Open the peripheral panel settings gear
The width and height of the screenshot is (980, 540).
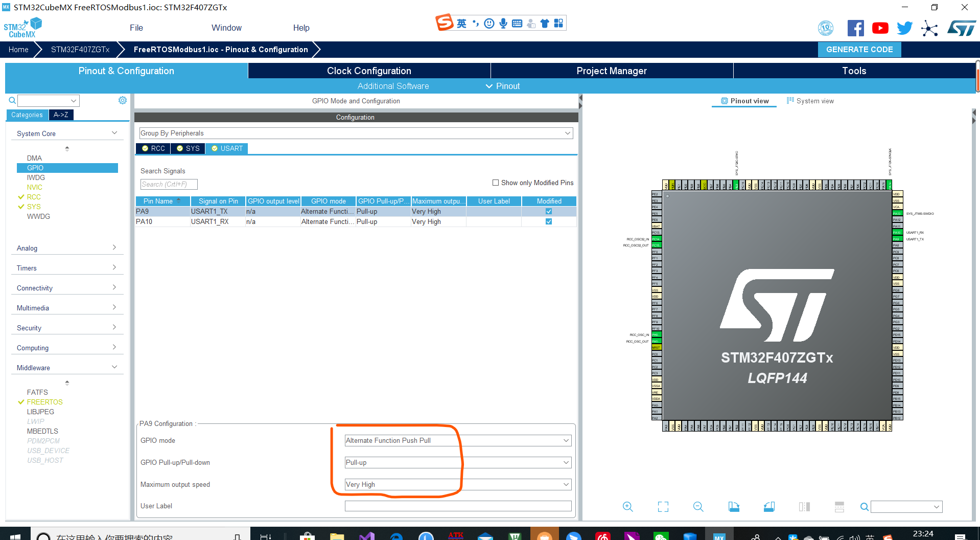coord(123,100)
